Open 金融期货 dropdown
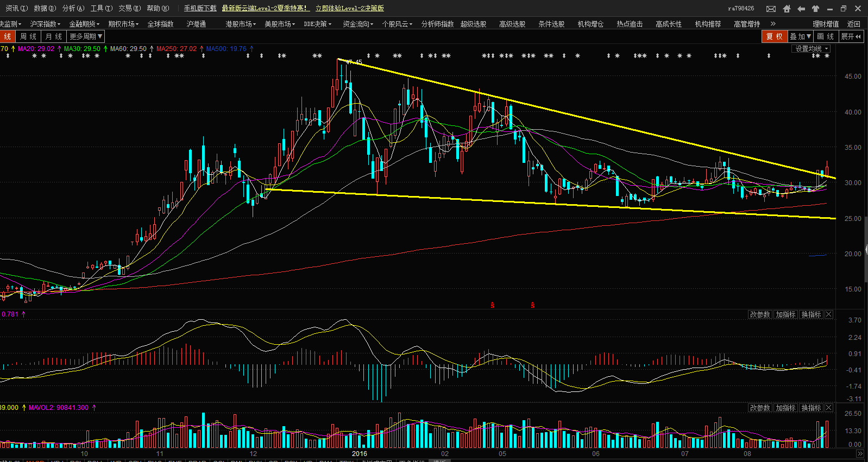 pyautogui.click(x=84, y=24)
